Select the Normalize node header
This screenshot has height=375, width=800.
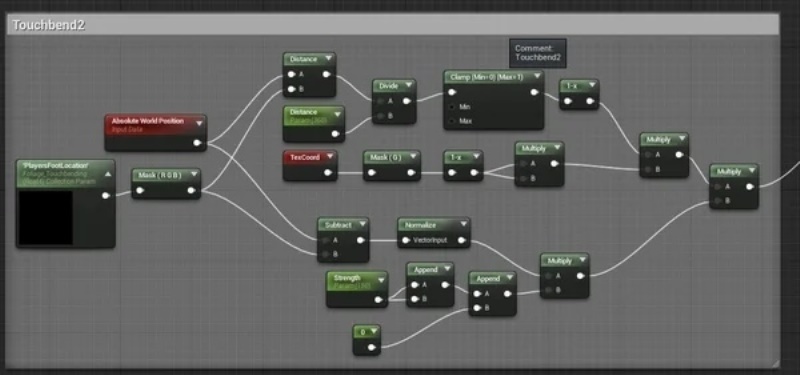coord(434,224)
